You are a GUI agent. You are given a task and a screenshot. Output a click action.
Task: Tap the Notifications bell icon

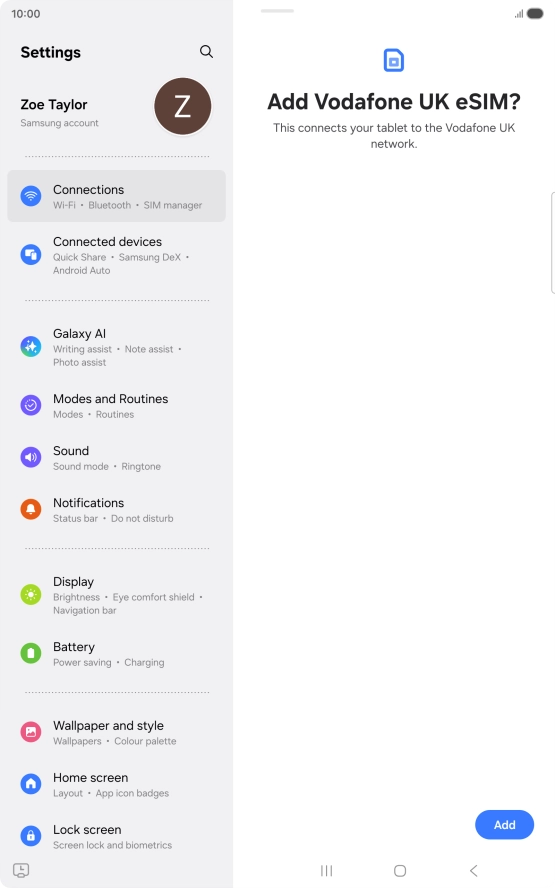coord(31,509)
